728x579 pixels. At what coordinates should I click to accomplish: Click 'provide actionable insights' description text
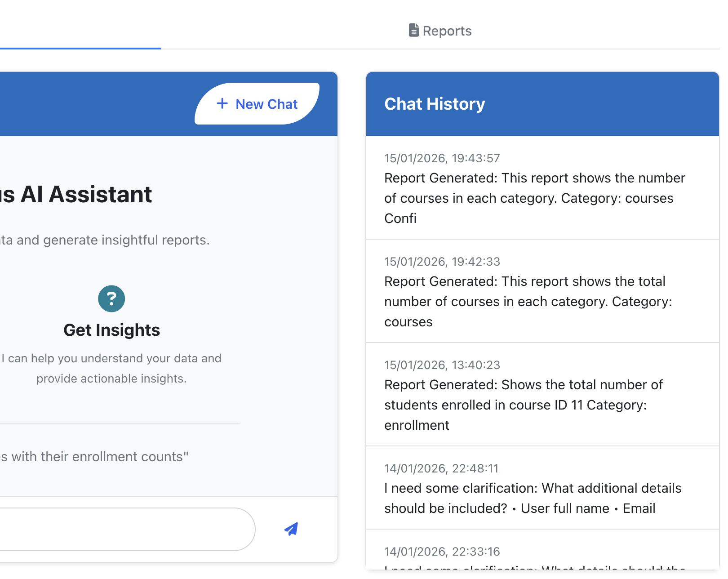[x=111, y=379]
